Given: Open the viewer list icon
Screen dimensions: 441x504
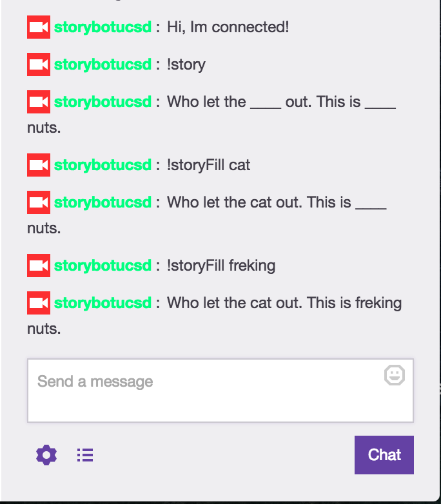Looking at the screenshot, I should (x=85, y=455).
